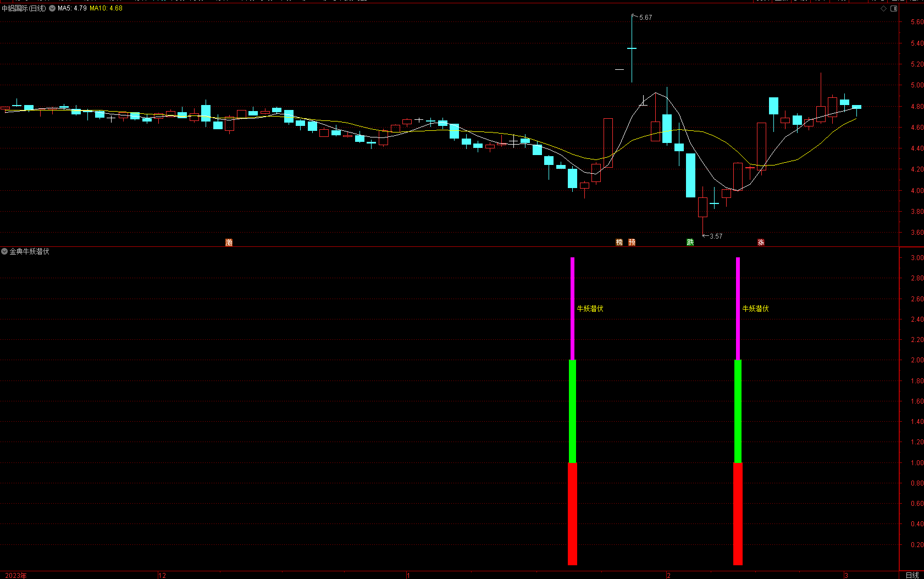Click the 4.00 price axis label

(917, 191)
